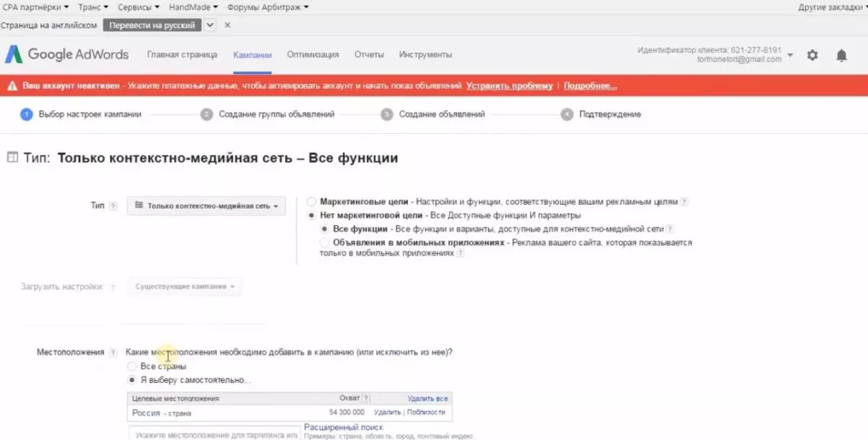Click help icon next to Охват column
The image size is (868, 440).
(366, 398)
